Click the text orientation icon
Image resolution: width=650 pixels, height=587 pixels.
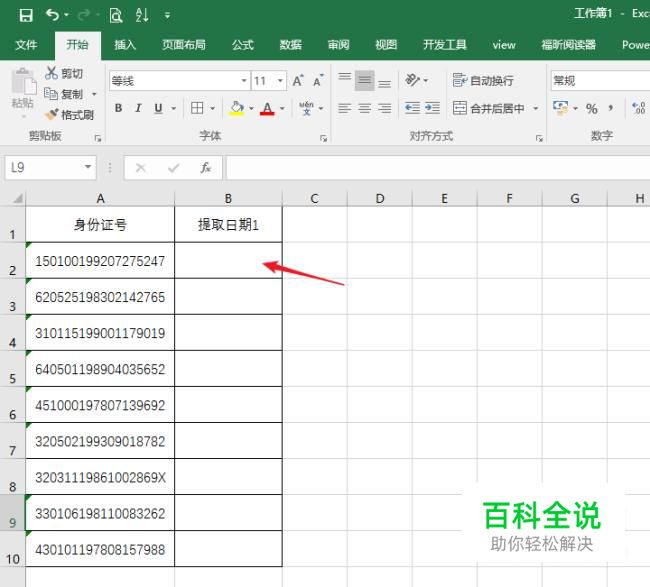[412, 80]
